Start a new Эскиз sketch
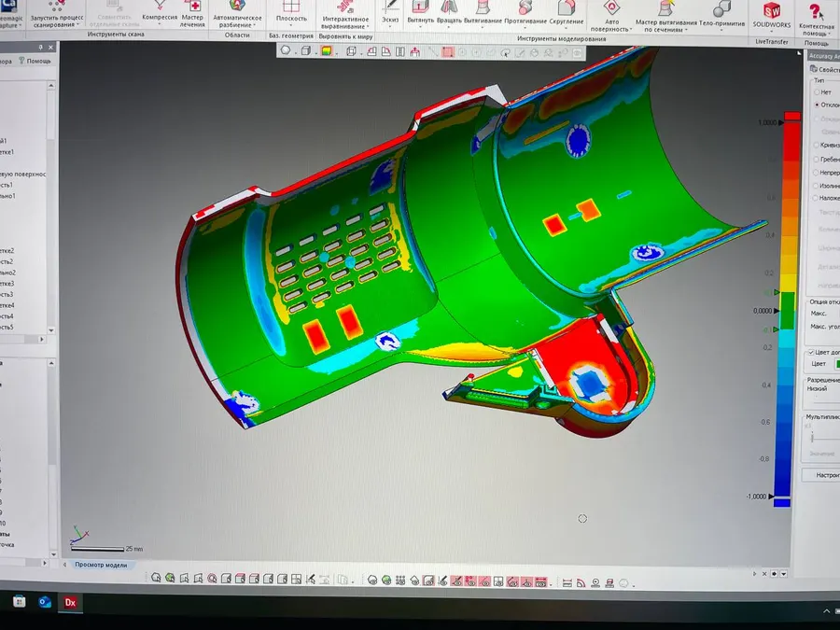Screen dimensions: 840x630 click(x=390, y=12)
